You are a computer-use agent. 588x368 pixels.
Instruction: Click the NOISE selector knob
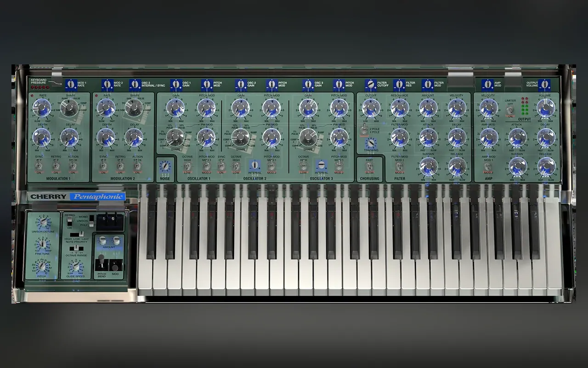[164, 167]
